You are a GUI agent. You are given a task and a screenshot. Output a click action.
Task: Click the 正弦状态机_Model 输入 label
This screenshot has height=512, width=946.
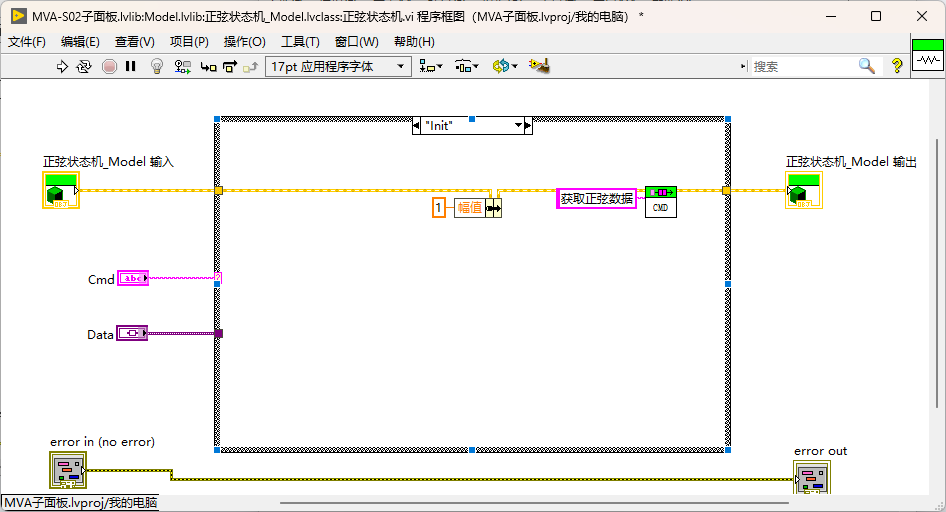coord(108,162)
